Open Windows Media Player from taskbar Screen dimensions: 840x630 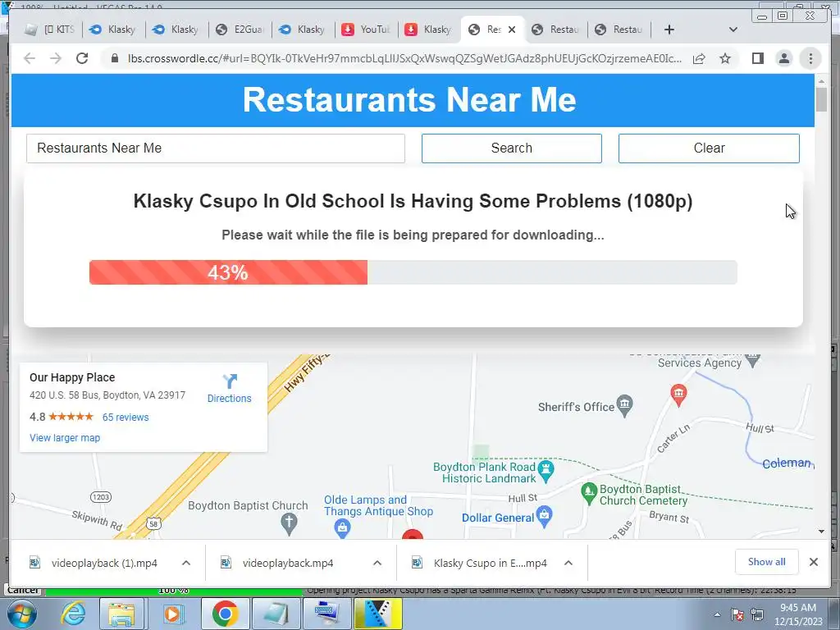[172, 614]
